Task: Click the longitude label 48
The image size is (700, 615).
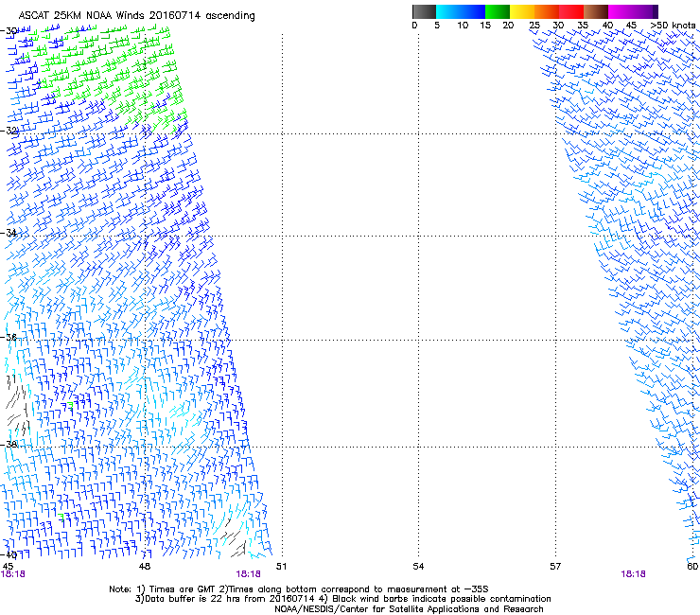Action: 145,567
